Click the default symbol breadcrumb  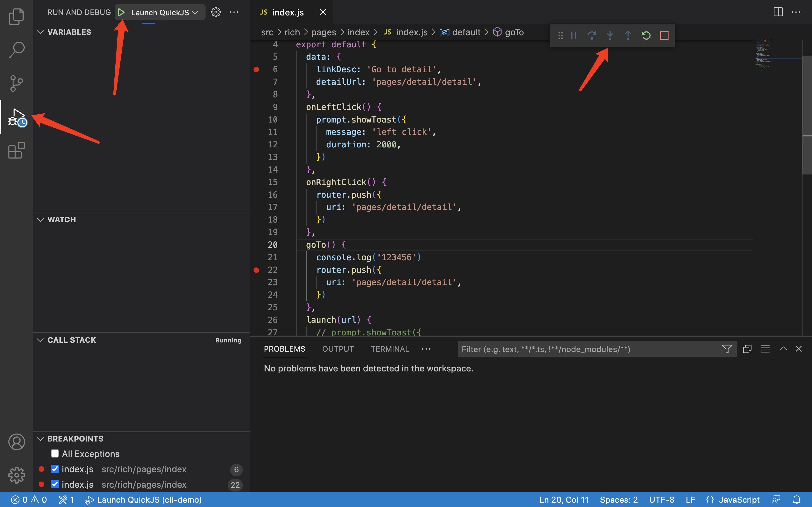tap(460, 32)
